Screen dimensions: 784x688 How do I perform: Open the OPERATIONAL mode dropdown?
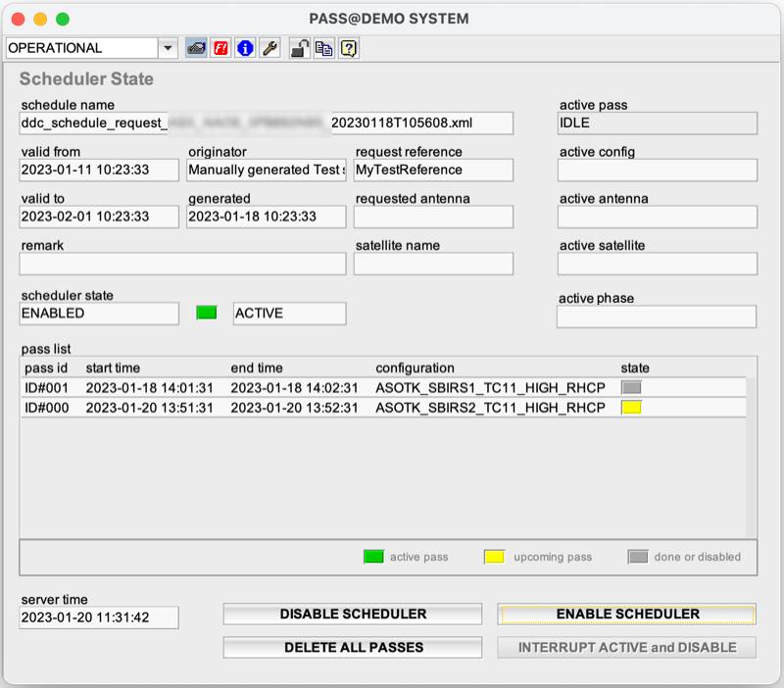[x=168, y=47]
